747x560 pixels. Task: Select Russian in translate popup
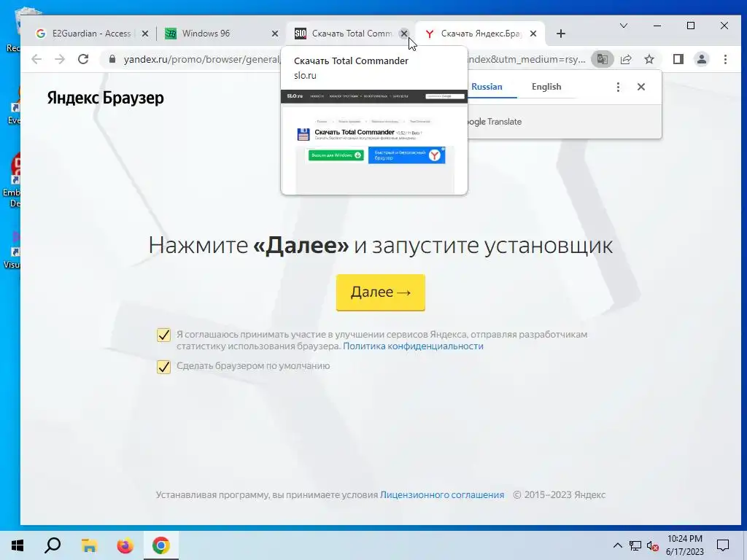(x=487, y=87)
